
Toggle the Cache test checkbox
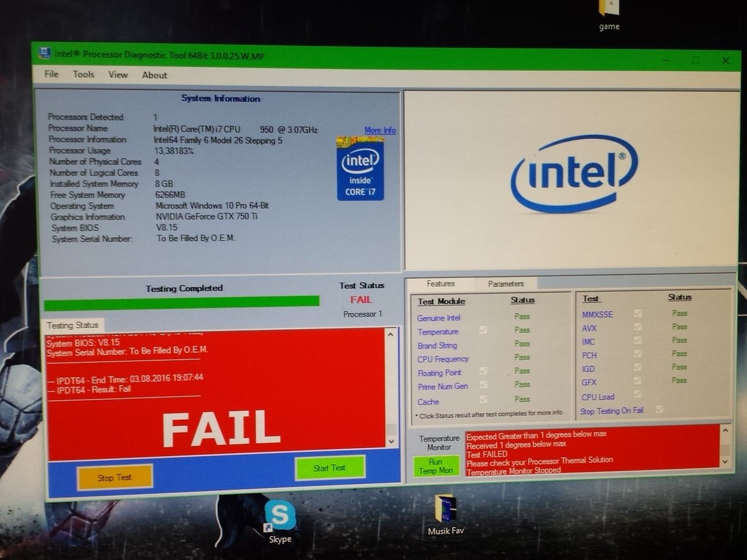483,399
